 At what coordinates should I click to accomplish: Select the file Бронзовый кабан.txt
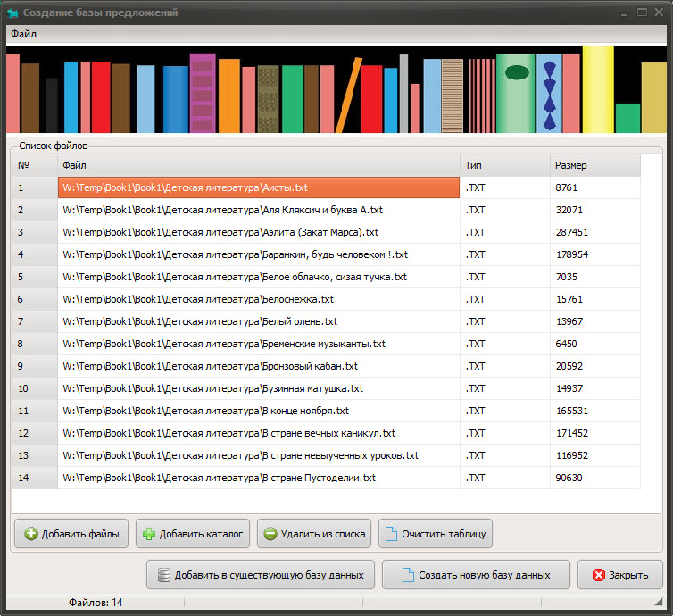pos(259,366)
